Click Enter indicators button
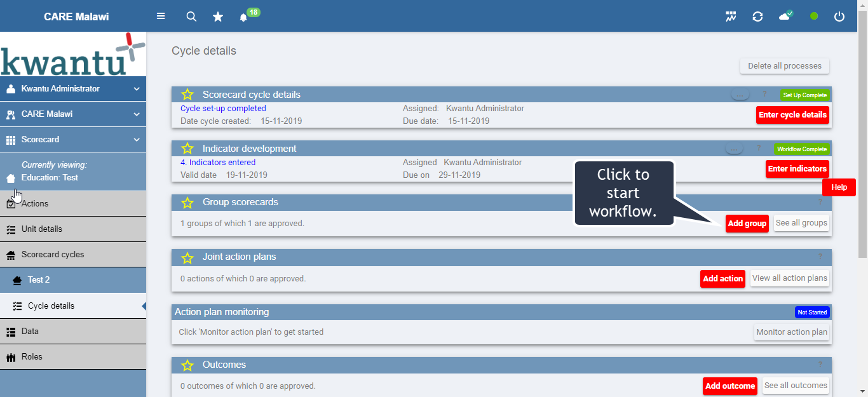 797,169
